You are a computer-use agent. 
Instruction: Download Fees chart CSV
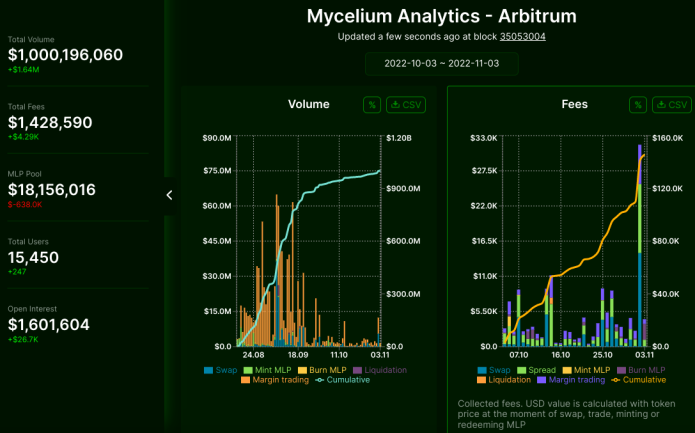[x=672, y=105]
